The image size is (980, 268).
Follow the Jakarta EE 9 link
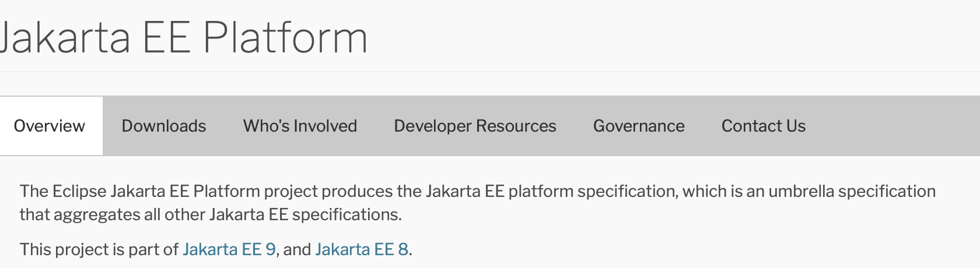(x=229, y=249)
